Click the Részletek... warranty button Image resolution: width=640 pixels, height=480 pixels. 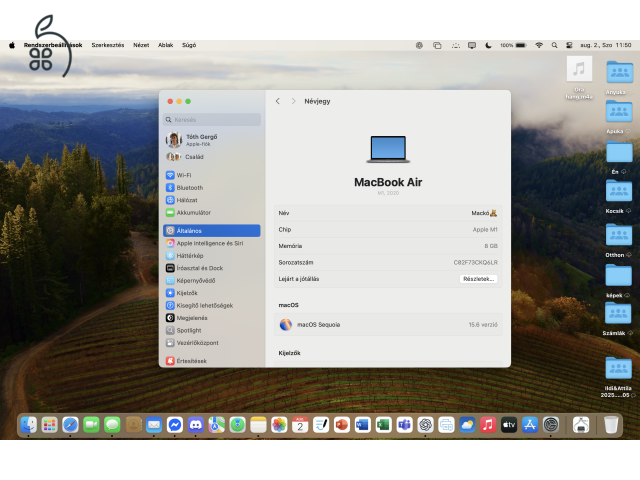coord(479,279)
